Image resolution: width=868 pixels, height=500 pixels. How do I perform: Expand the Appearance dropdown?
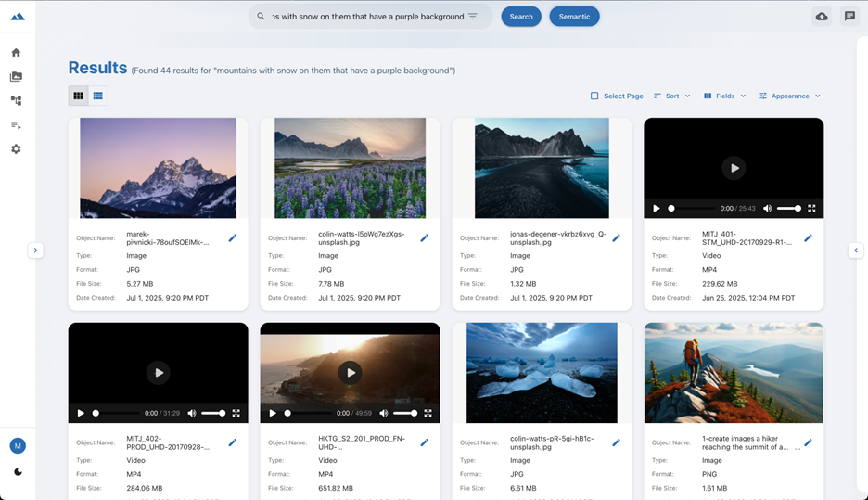(x=789, y=96)
